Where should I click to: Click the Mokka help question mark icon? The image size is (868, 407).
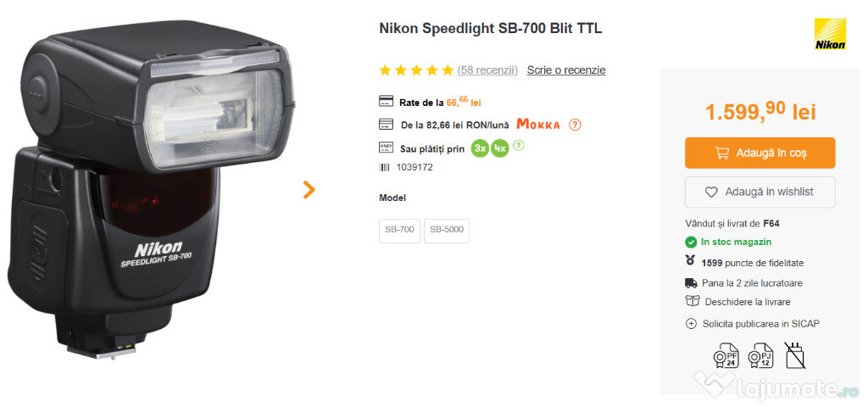[576, 125]
